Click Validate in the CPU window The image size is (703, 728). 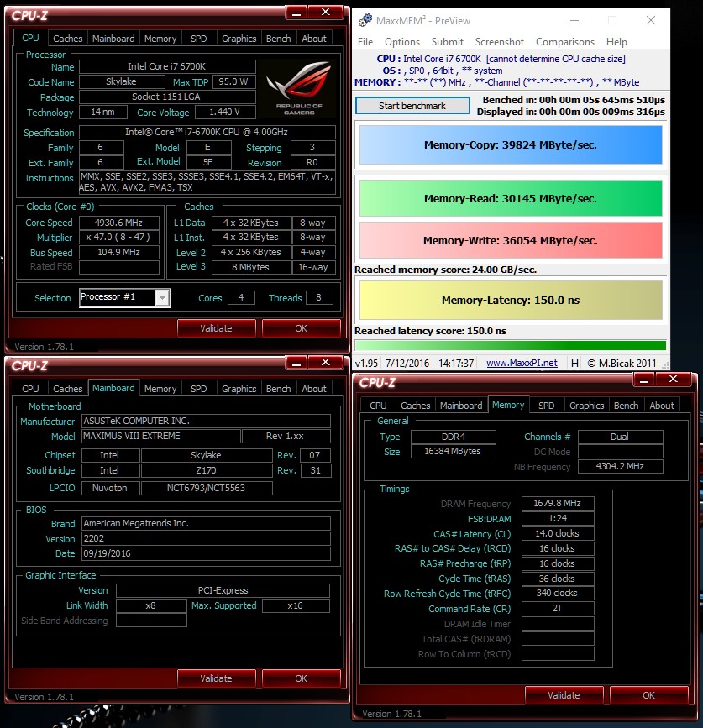pos(216,328)
